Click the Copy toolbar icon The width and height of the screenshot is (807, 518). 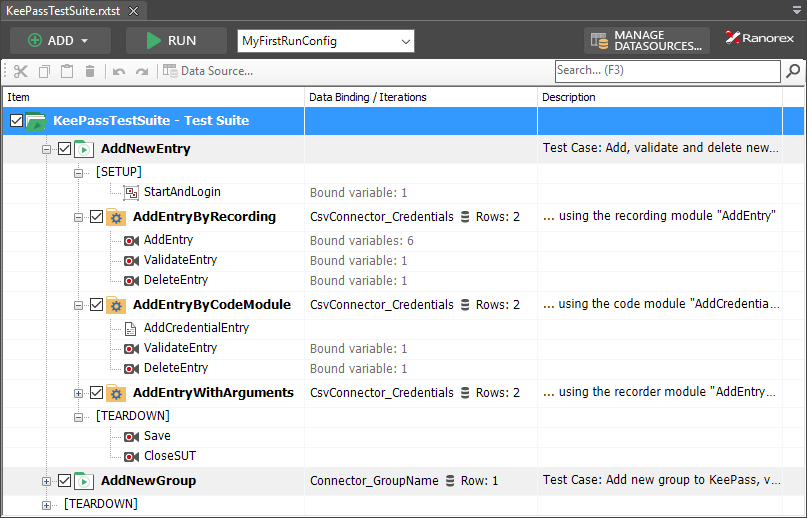tap(44, 71)
